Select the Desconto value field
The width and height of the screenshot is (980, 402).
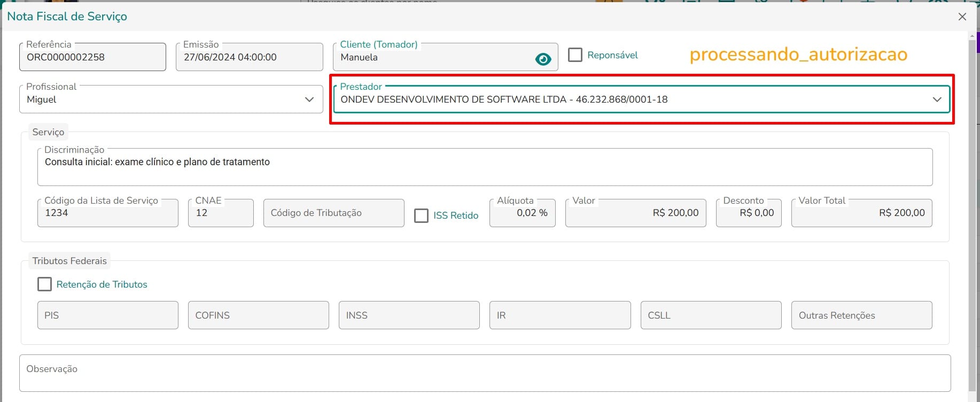pos(749,213)
